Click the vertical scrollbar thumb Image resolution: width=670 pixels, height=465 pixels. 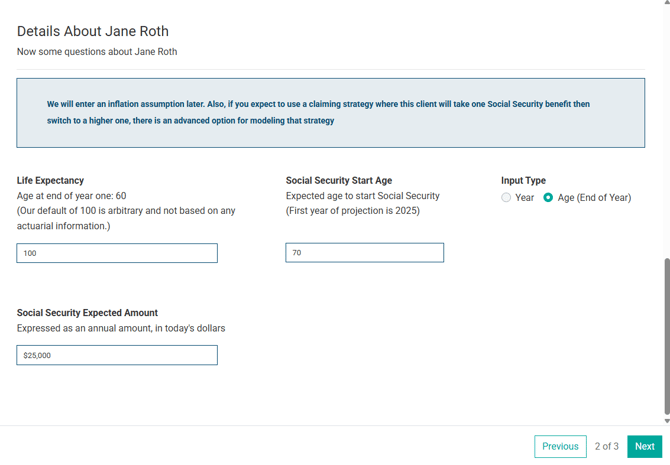pos(667,336)
